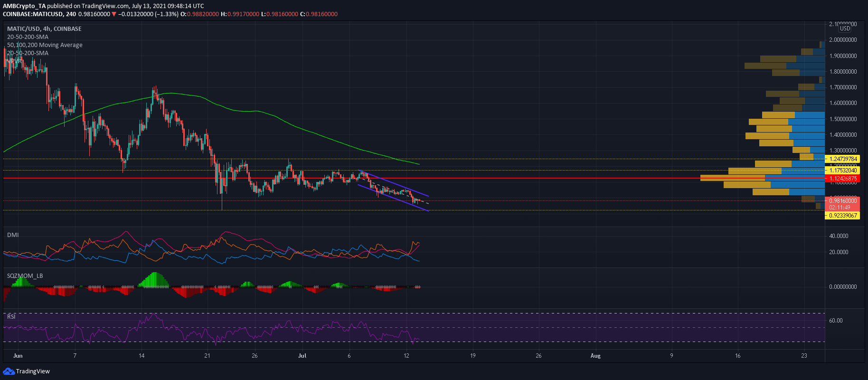Click the SQZMOM_LB indicator label
This screenshot has width=868, height=380.
click(25, 275)
